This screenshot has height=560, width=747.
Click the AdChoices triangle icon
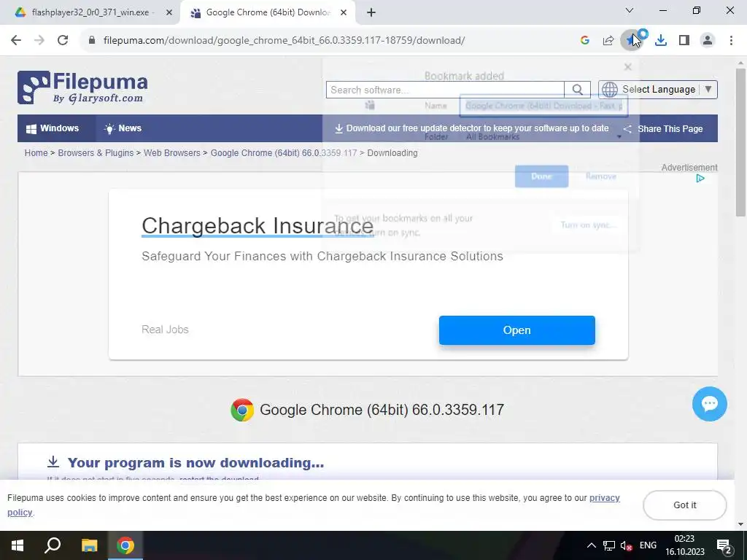click(700, 178)
